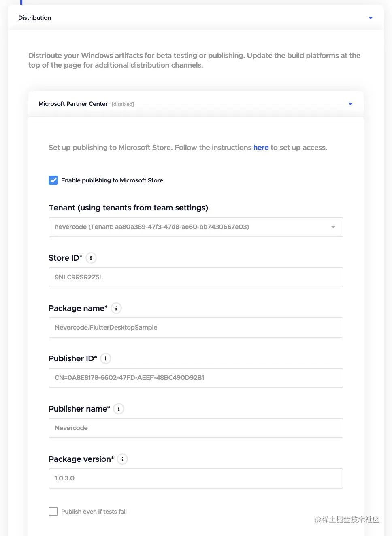Select the Publisher name input box
This screenshot has width=392, height=536.
point(196,428)
